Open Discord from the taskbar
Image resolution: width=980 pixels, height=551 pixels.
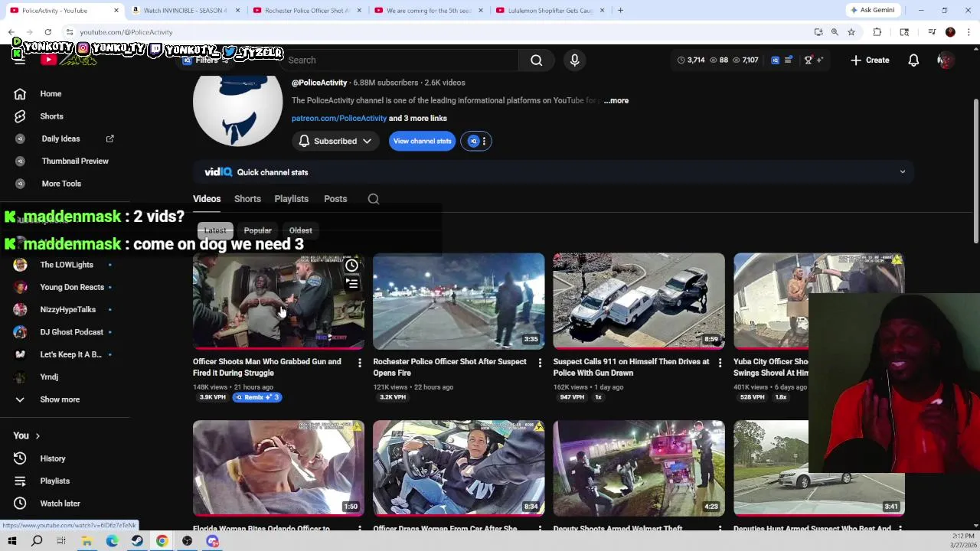point(212,541)
